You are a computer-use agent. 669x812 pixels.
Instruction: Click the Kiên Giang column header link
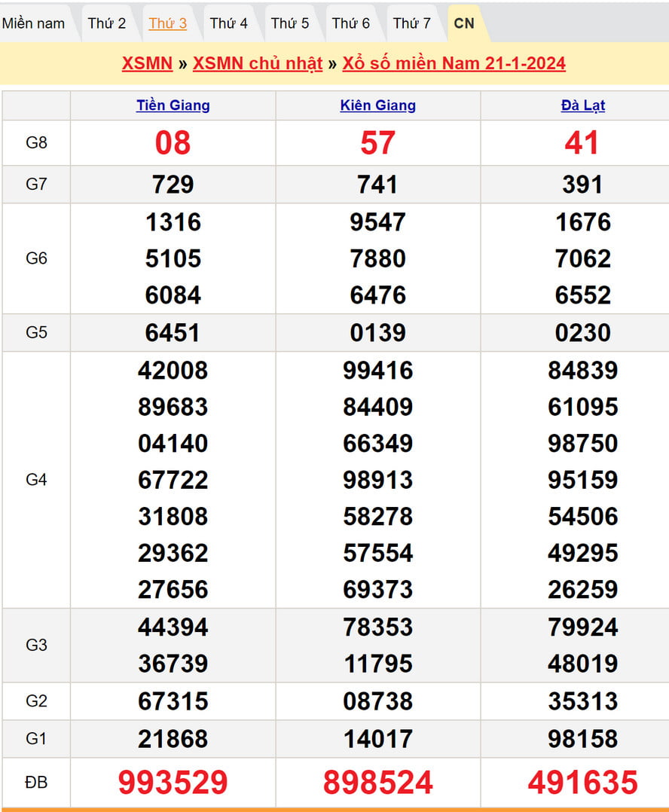(377, 105)
